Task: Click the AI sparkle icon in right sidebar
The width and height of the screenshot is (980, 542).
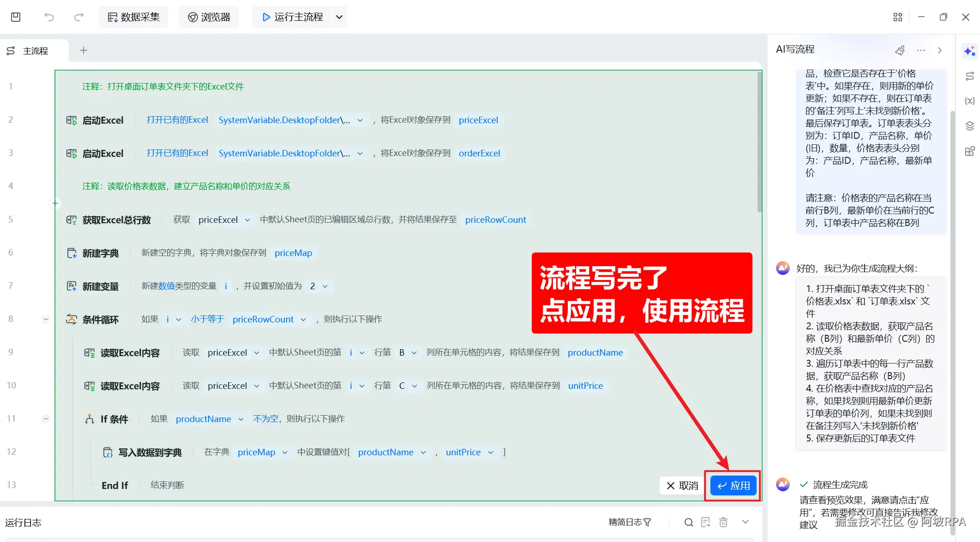Action: [969, 51]
